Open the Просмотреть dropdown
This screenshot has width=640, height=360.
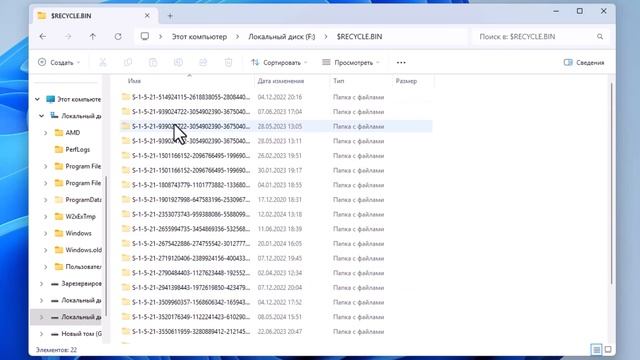(x=351, y=62)
